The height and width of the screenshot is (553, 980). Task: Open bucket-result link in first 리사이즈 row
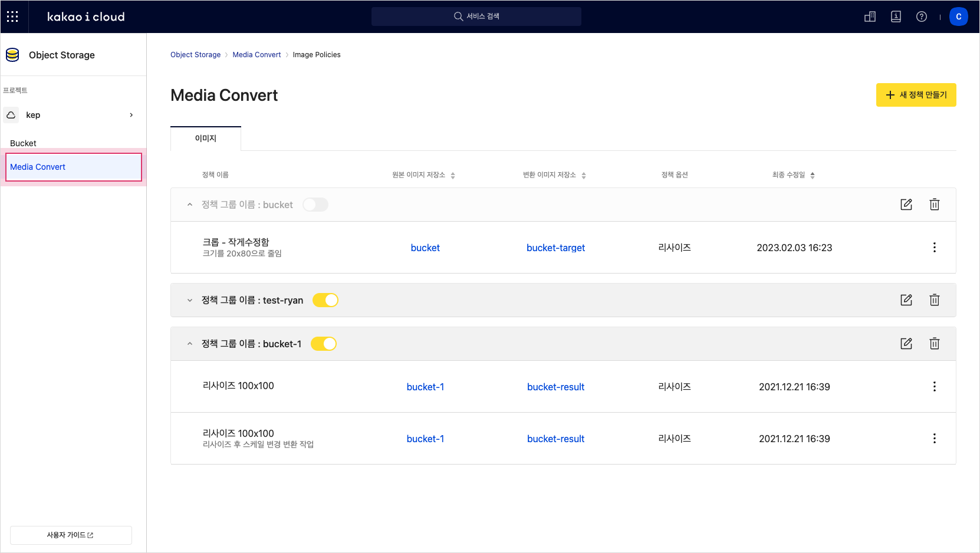pyautogui.click(x=555, y=387)
